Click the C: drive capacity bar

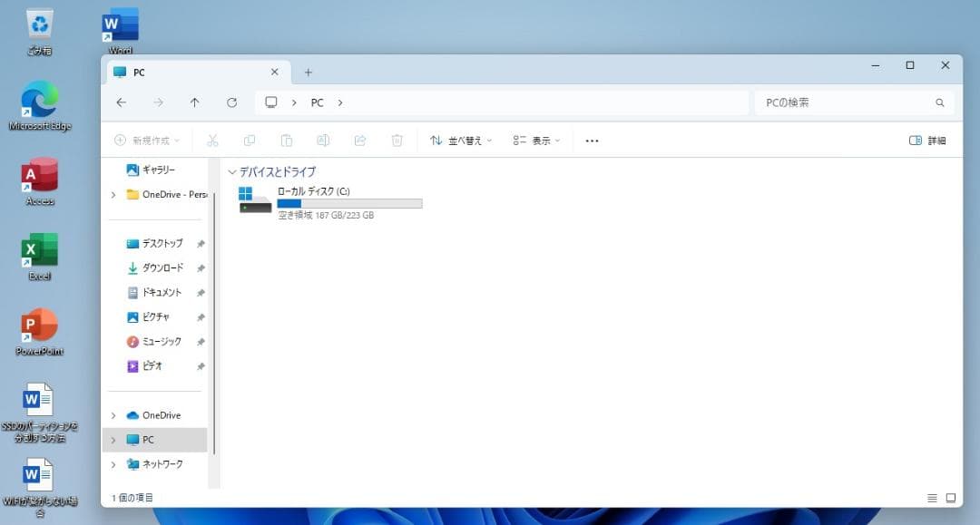(349, 203)
